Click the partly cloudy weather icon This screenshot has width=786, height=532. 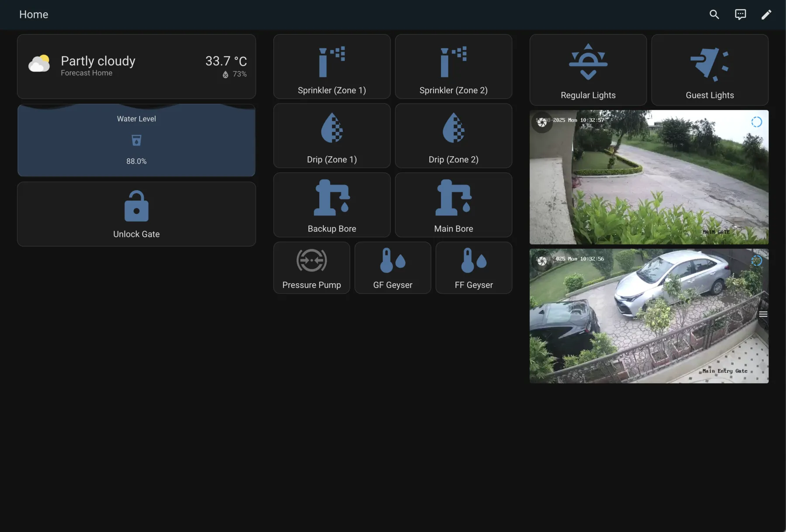(x=39, y=63)
